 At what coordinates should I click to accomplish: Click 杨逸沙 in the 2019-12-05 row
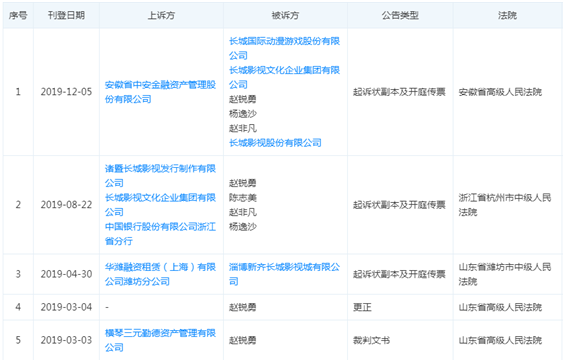click(x=243, y=114)
